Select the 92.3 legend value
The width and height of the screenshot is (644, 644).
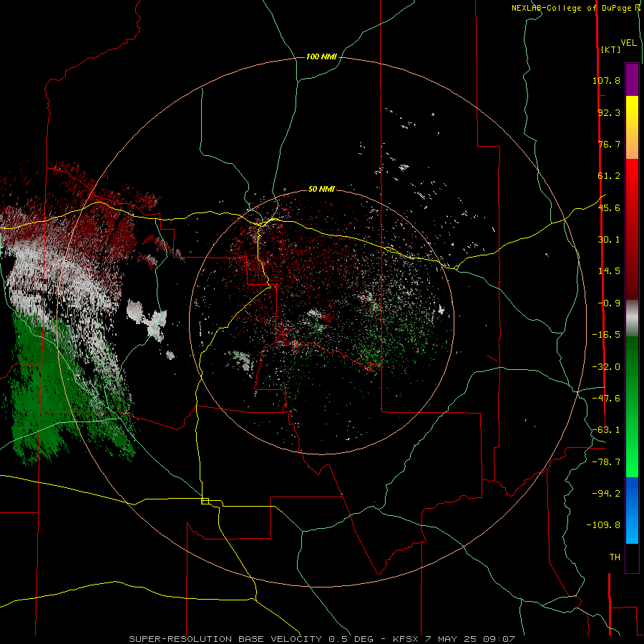pyautogui.click(x=609, y=112)
